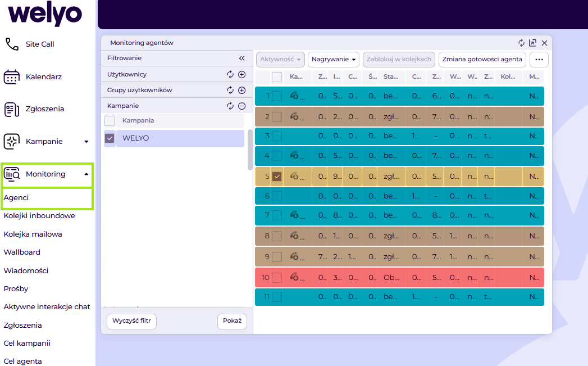Refresh the Użytkownicy filter list
The height and width of the screenshot is (366, 588).
click(x=230, y=74)
